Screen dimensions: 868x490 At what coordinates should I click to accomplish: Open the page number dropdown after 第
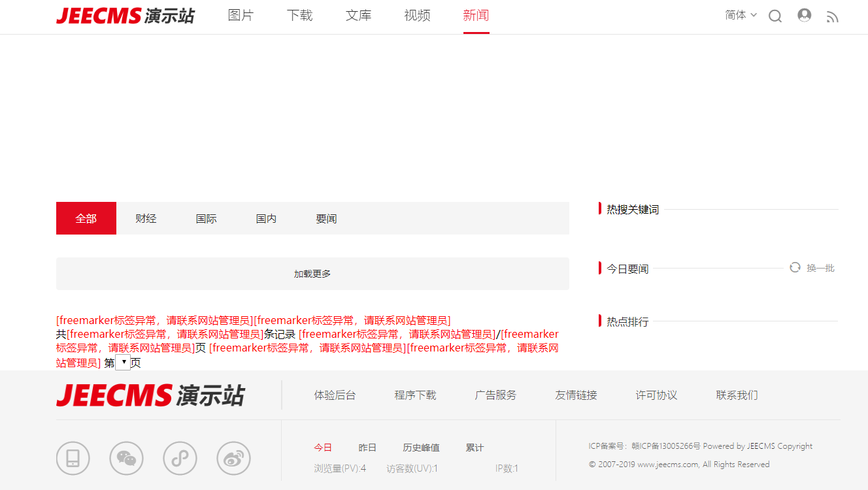click(x=123, y=363)
